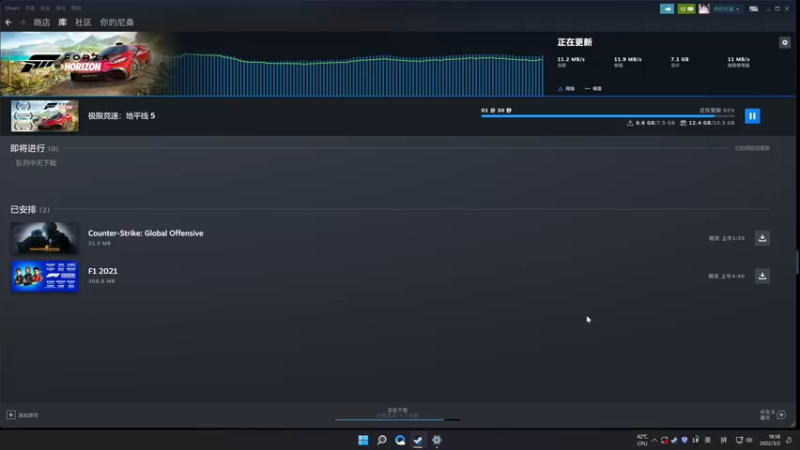
Task: Click the blue shield tray icon
Action: click(x=684, y=440)
